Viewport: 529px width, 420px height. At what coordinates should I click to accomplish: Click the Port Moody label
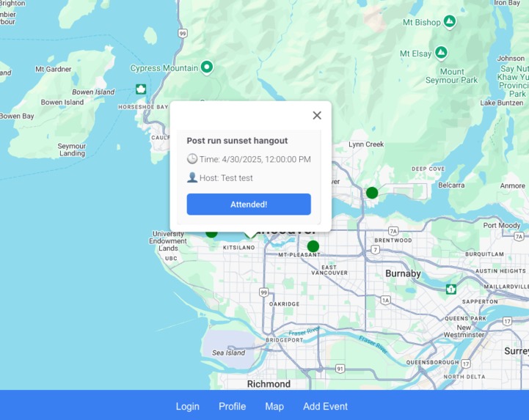coord(502,225)
